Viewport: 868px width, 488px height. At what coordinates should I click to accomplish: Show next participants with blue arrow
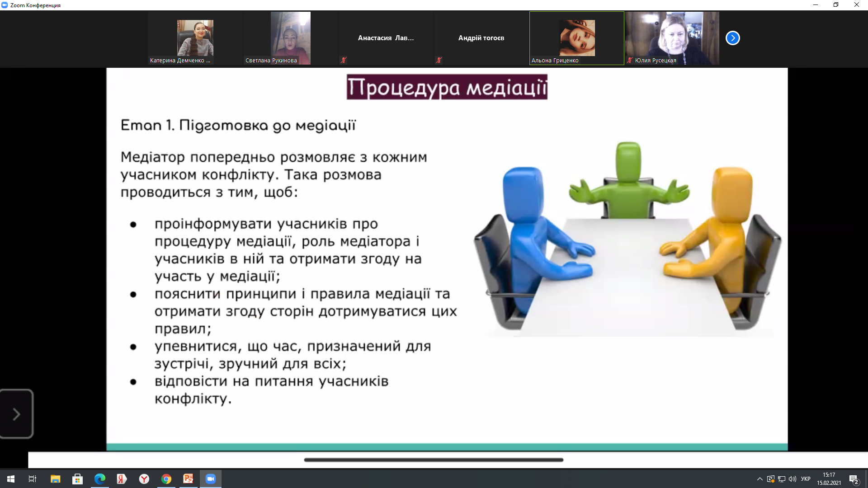(x=732, y=38)
